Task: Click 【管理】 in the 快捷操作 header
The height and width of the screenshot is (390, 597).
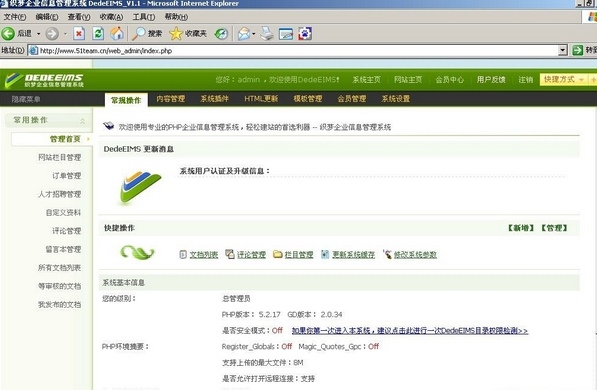Action: pos(554,228)
